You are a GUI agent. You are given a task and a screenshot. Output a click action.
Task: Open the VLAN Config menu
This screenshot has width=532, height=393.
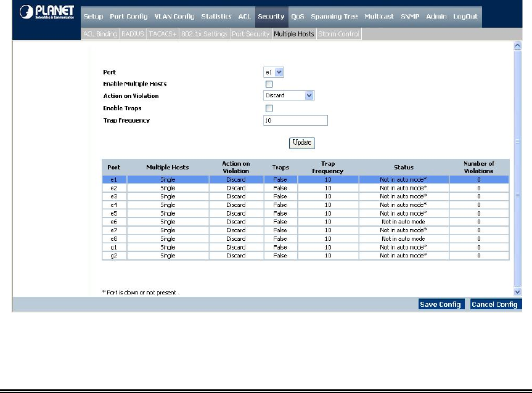[x=174, y=17]
